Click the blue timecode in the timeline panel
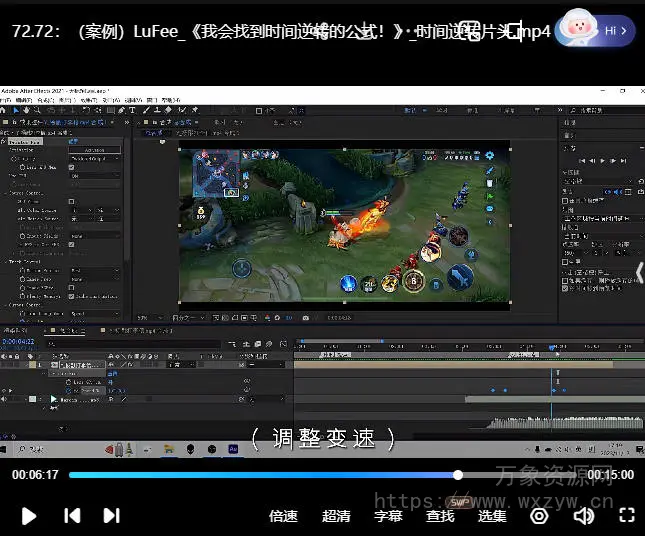The image size is (645, 536). tap(17, 342)
